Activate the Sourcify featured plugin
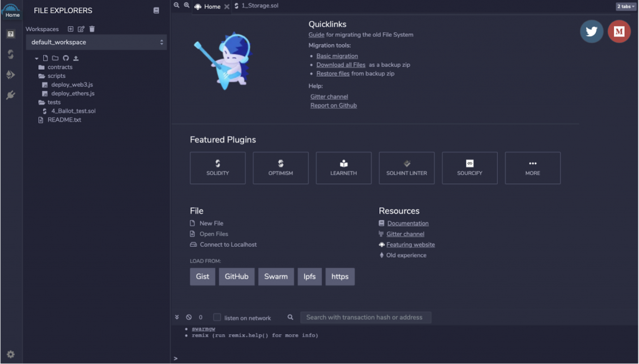 click(469, 168)
